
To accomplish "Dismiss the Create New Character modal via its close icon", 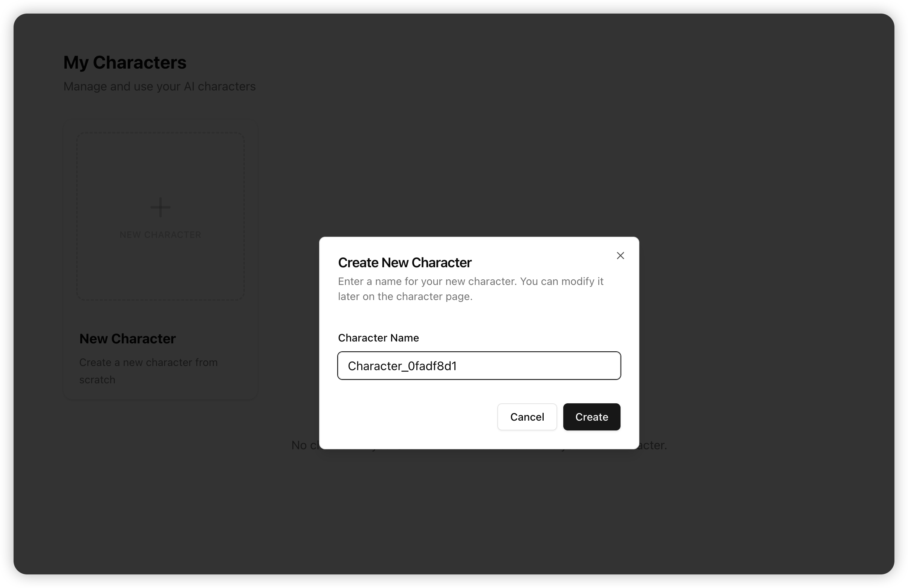I will [620, 255].
